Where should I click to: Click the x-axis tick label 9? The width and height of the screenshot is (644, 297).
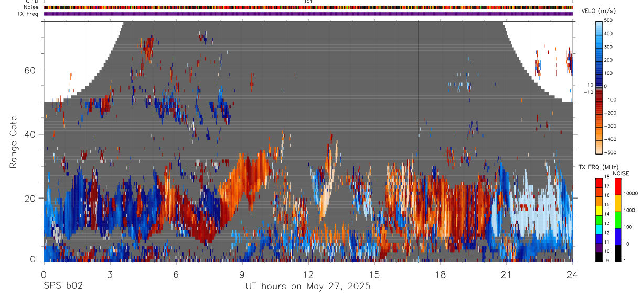(x=242, y=274)
